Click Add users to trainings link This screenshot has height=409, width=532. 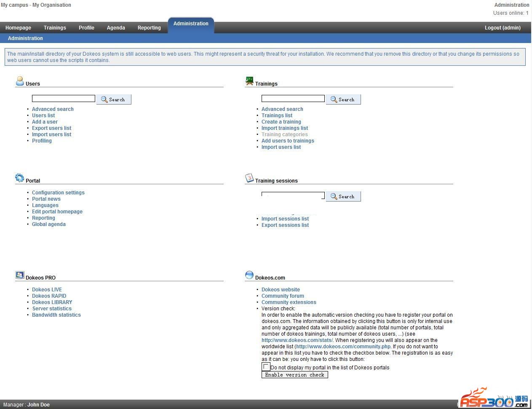coord(288,141)
